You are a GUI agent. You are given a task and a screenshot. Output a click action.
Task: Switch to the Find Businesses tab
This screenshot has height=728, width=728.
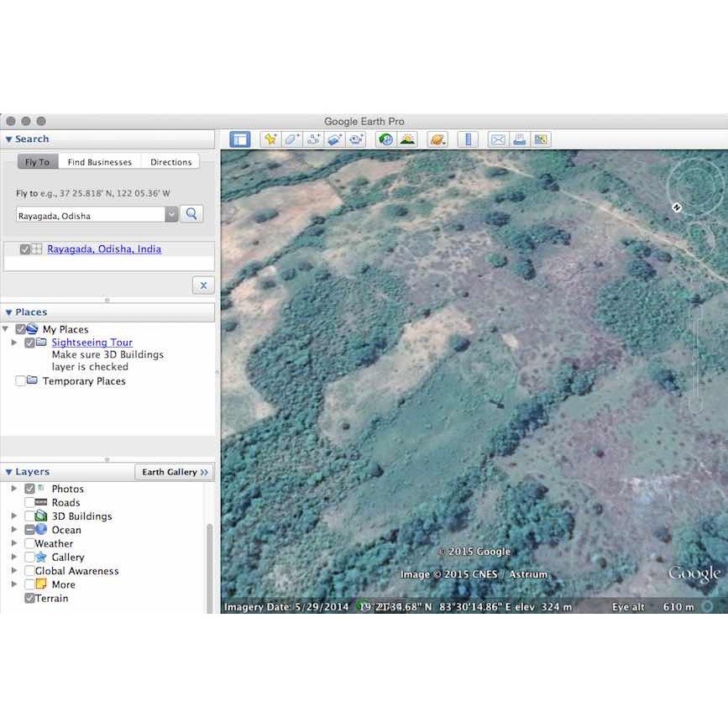click(100, 162)
